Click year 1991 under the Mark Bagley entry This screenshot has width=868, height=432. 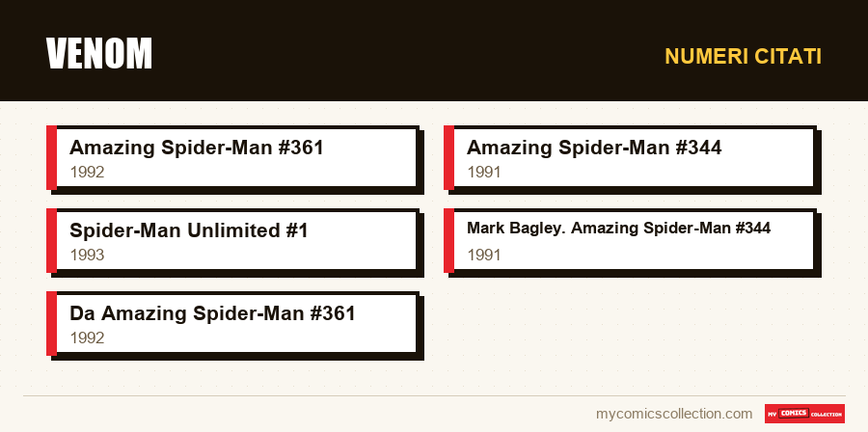pyautogui.click(x=484, y=255)
